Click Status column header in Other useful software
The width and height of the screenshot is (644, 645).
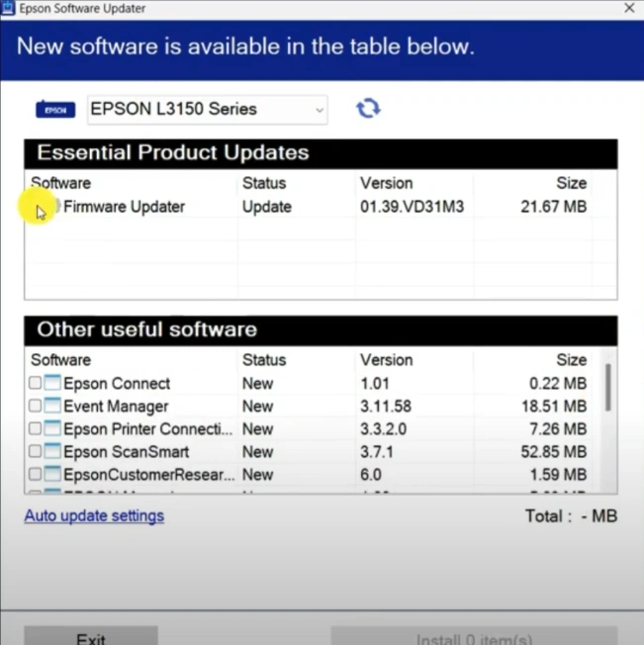click(263, 360)
